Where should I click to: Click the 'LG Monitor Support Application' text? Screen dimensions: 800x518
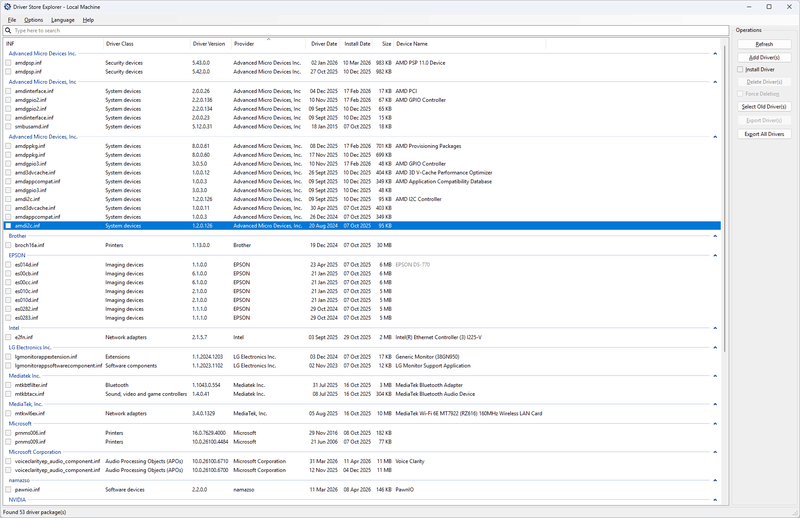tap(433, 366)
